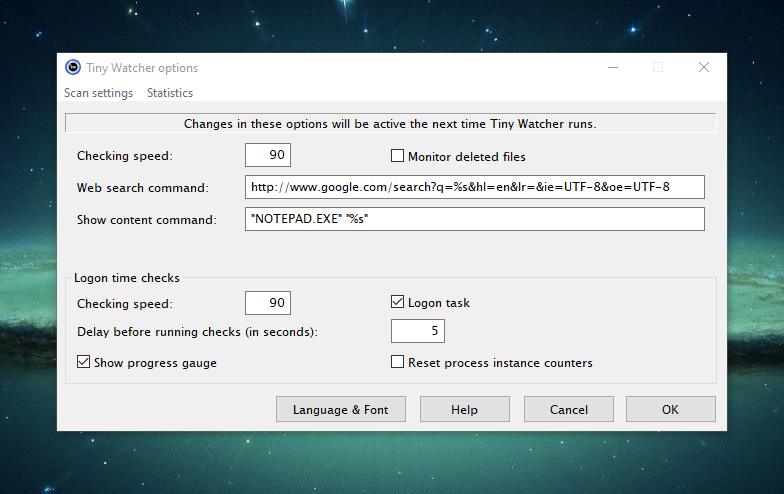This screenshot has height=494, width=784.
Task: Click the Web search command field
Action: point(474,187)
